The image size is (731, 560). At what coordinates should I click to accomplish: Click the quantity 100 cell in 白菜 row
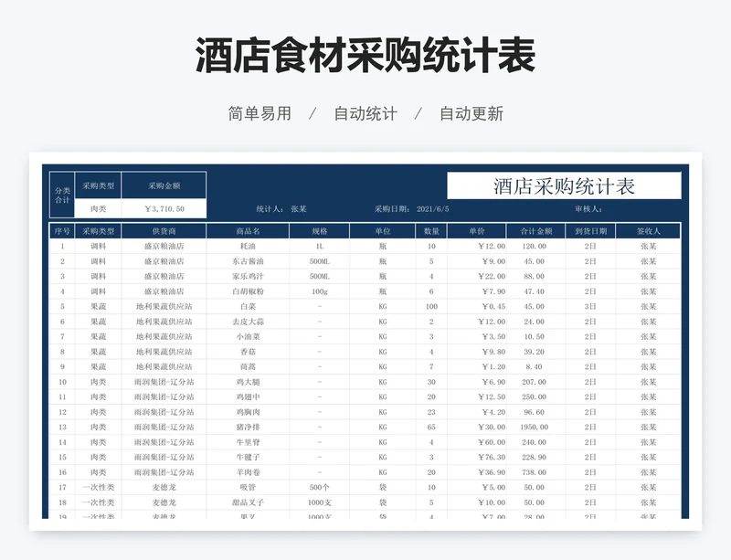pyautogui.click(x=431, y=306)
